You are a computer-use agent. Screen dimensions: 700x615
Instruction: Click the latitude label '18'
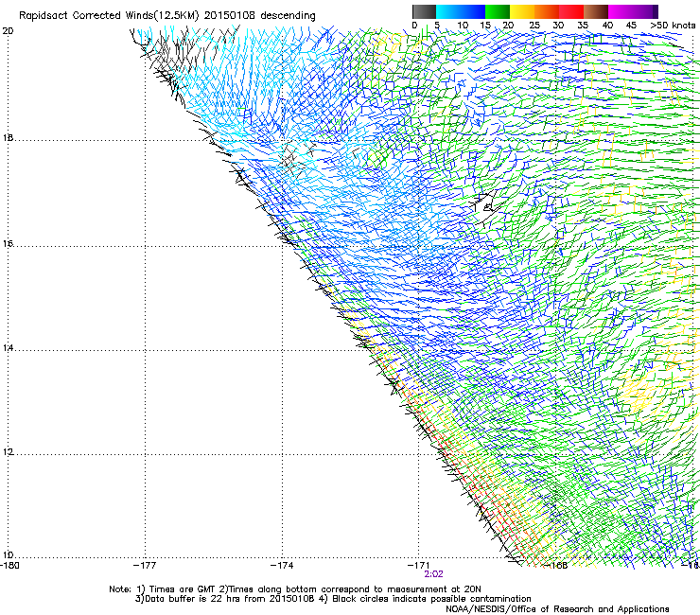coord(8,138)
